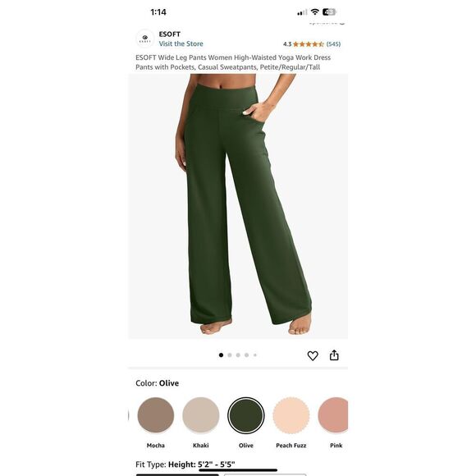Image resolution: width=476 pixels, height=476 pixels.
Task: Tap the heart wishlist icon
Action: coord(313,355)
